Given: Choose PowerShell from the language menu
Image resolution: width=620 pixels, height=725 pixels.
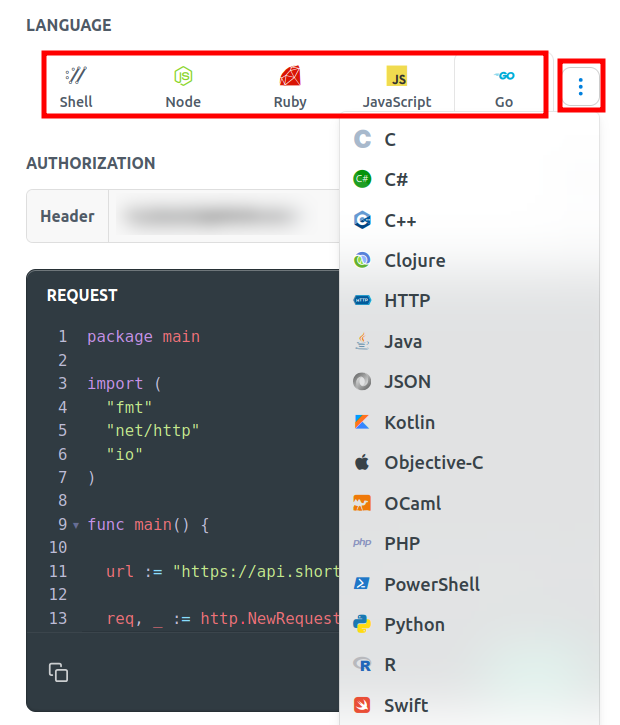Looking at the screenshot, I should click(x=432, y=584).
